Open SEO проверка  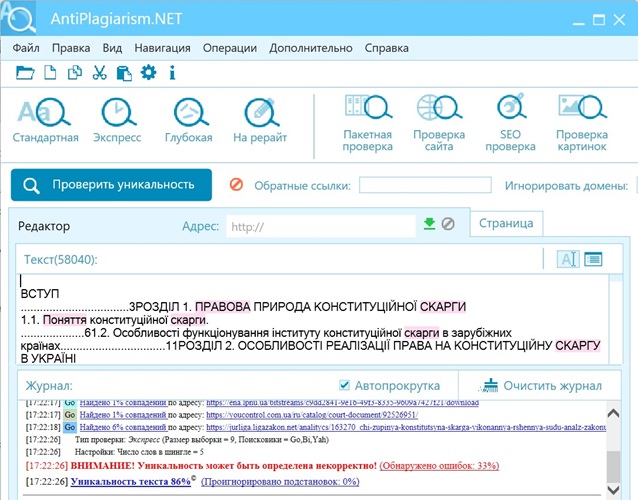[x=510, y=123]
